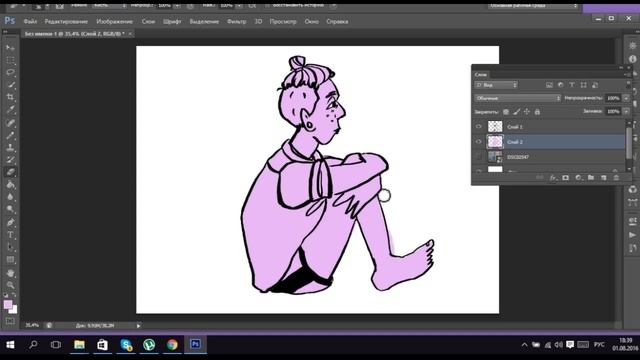
Task: Select the Pen tool
Action: 10,222
